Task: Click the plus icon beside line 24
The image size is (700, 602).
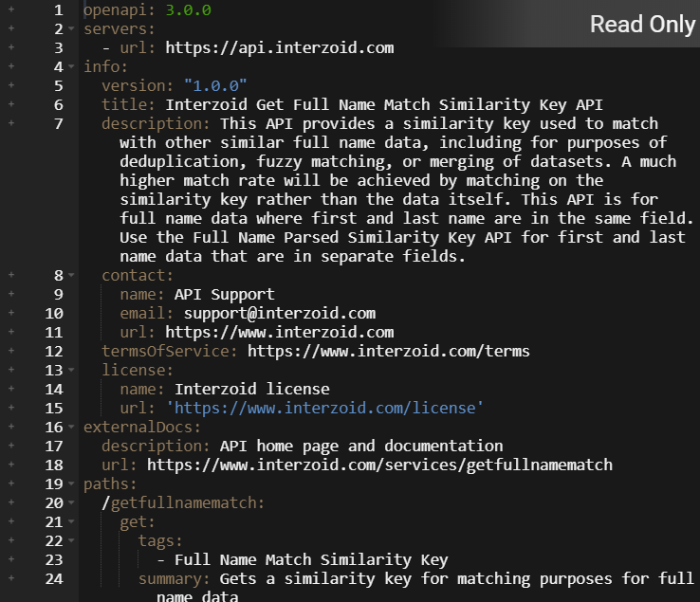Action: click(x=11, y=578)
